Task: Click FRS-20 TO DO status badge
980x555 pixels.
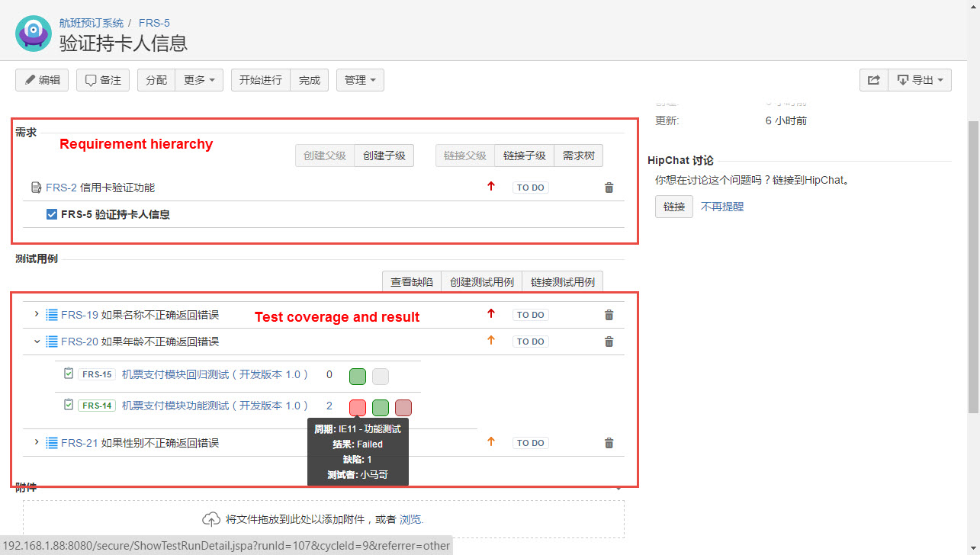Action: click(x=531, y=342)
